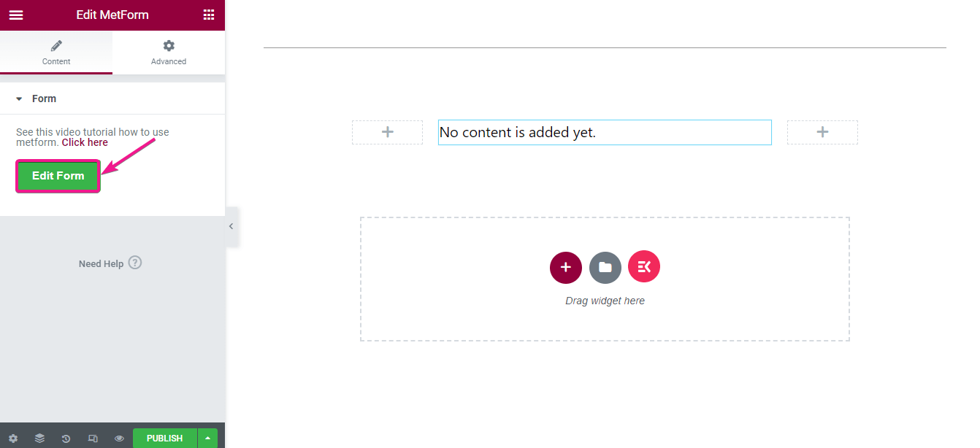Add new section with plus button

coord(566,267)
